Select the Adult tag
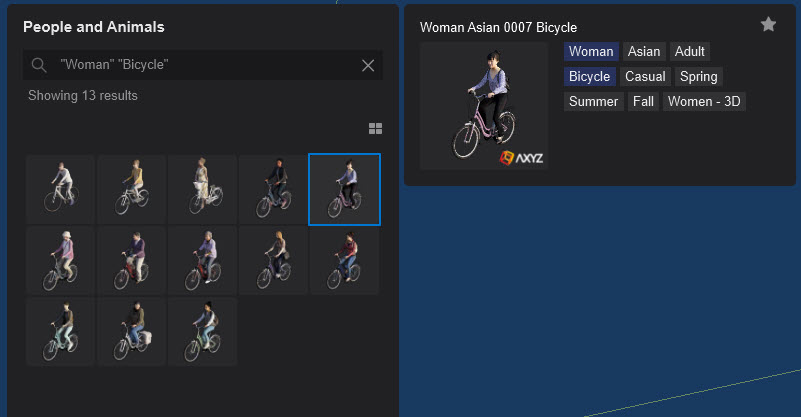Image resolution: width=801 pixels, height=417 pixels. point(690,52)
